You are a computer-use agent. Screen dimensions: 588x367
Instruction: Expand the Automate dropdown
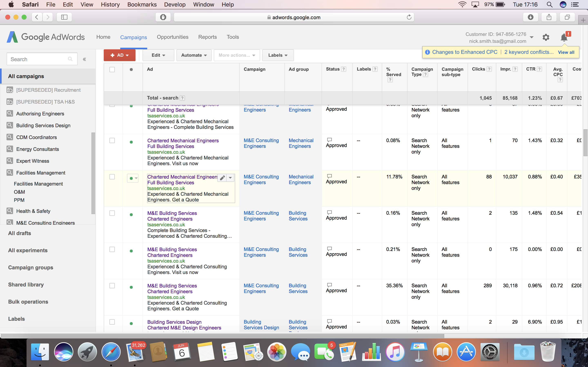click(194, 55)
